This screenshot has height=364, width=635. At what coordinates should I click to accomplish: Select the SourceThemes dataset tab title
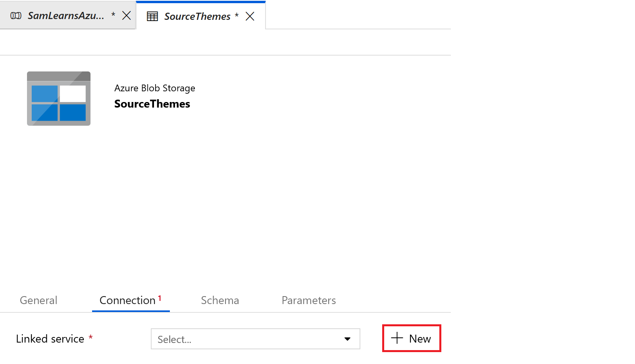pyautogui.click(x=197, y=16)
